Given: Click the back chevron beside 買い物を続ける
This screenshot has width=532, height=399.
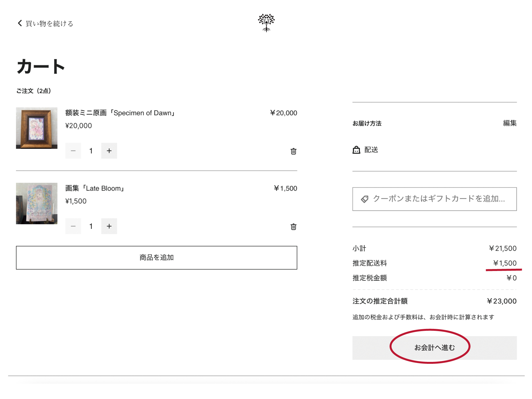Looking at the screenshot, I should coord(20,23).
